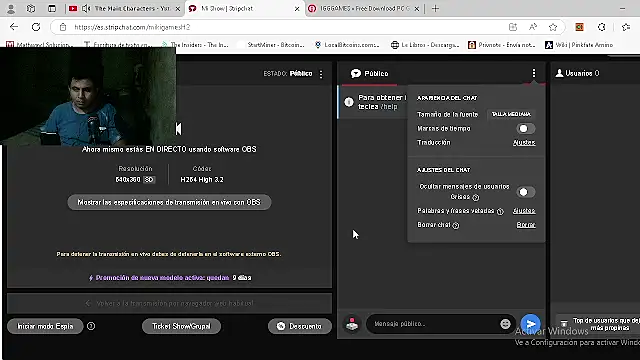
Task: Open the Tamaño de la fuente selector
Action: coord(511,114)
